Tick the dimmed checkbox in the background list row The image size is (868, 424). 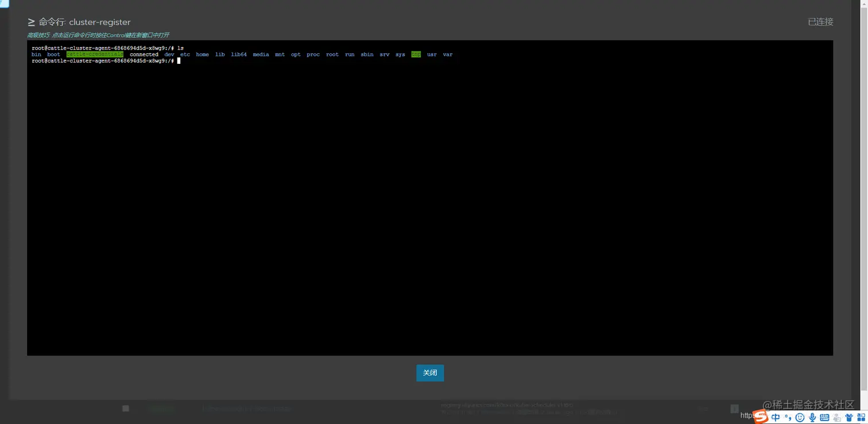[126, 408]
